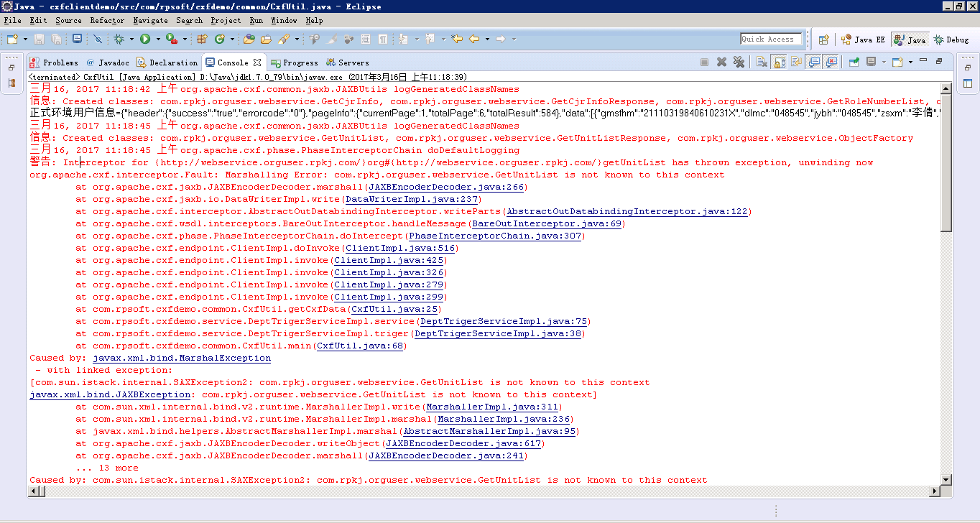The height and width of the screenshot is (523, 980).
Task: Click the Next Annotation icon
Action: tap(403, 39)
